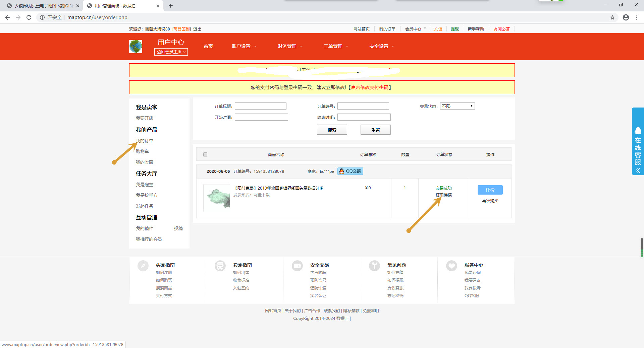644x348 pixels.
Task: Expand the 财务管理 menu
Action: 290,46
